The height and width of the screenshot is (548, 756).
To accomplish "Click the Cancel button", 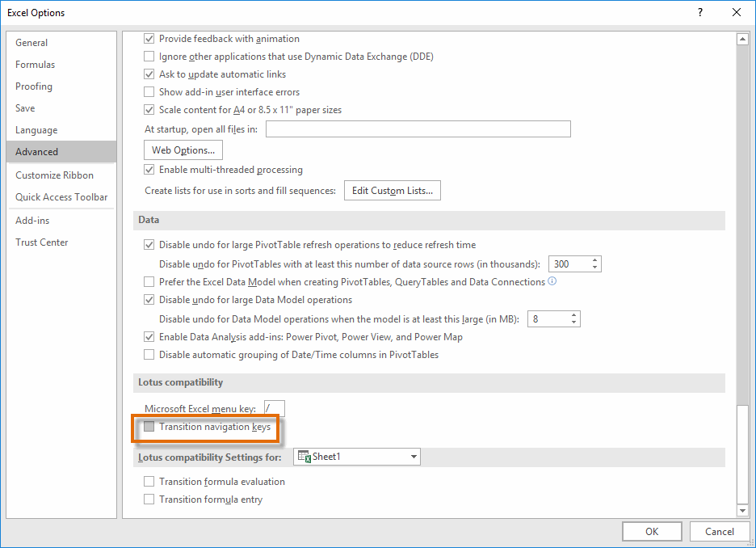I will click(720, 532).
